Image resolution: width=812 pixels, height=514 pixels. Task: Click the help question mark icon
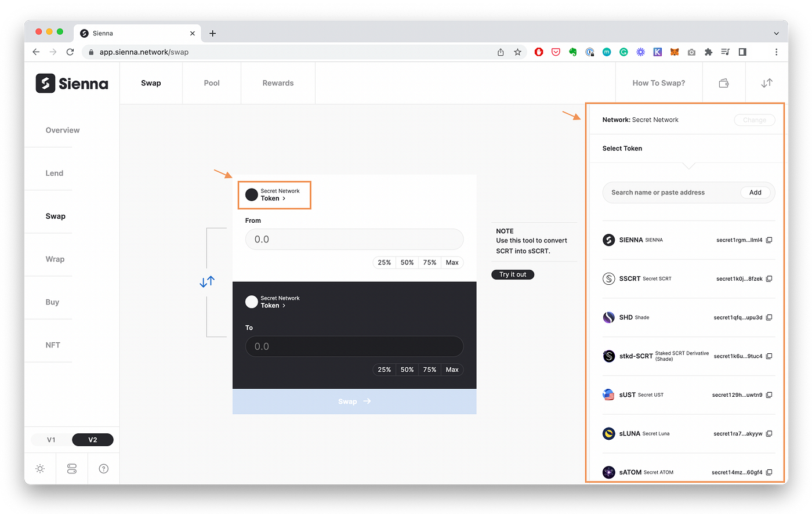coord(103,468)
